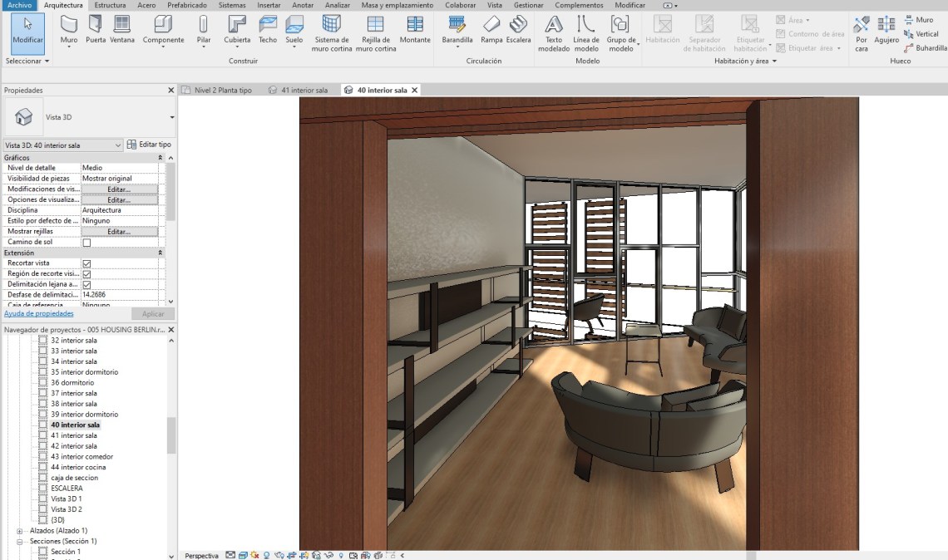This screenshot has height=560, width=948.
Task: Uncheck the Recortar vista checkbox
Action: (86, 263)
